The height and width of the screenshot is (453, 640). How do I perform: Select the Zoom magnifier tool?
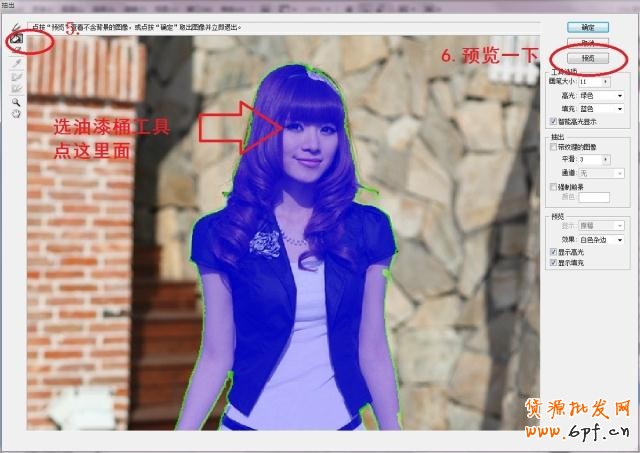pyautogui.click(x=16, y=102)
